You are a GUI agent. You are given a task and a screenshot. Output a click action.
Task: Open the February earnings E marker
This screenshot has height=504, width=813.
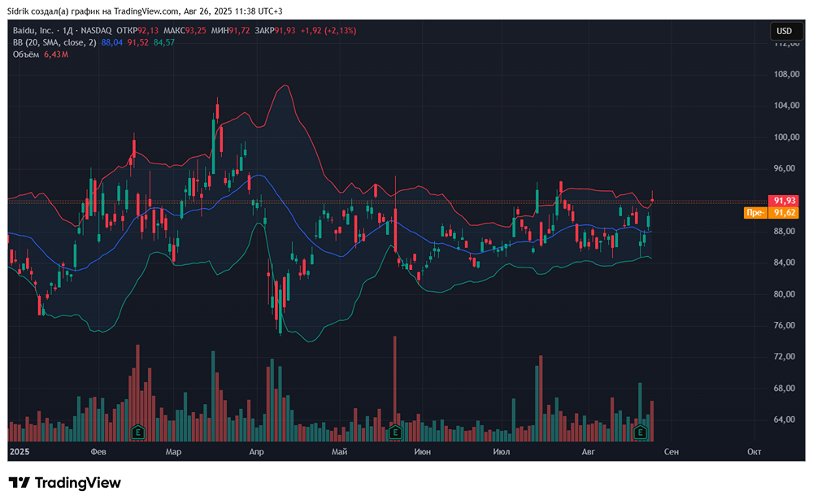(x=138, y=432)
